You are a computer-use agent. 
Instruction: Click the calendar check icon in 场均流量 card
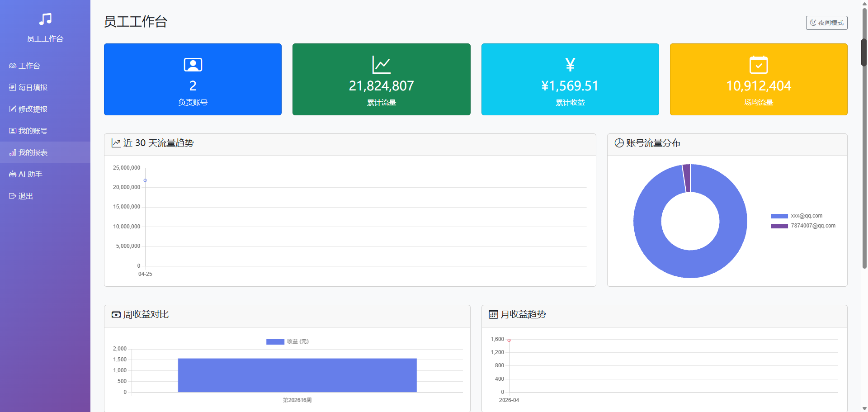click(759, 65)
